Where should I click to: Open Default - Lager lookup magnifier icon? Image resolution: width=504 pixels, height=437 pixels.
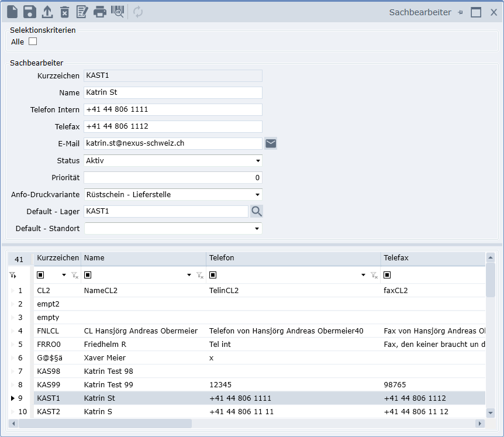pos(257,211)
